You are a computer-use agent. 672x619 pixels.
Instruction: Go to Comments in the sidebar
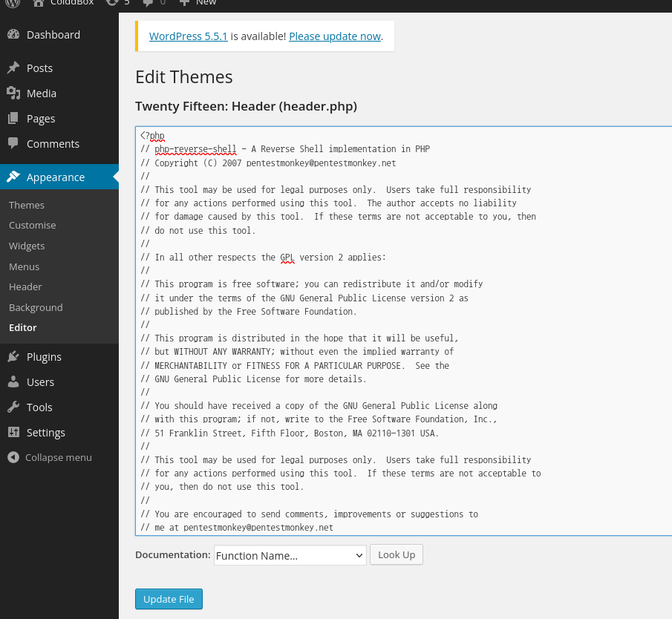(59, 144)
